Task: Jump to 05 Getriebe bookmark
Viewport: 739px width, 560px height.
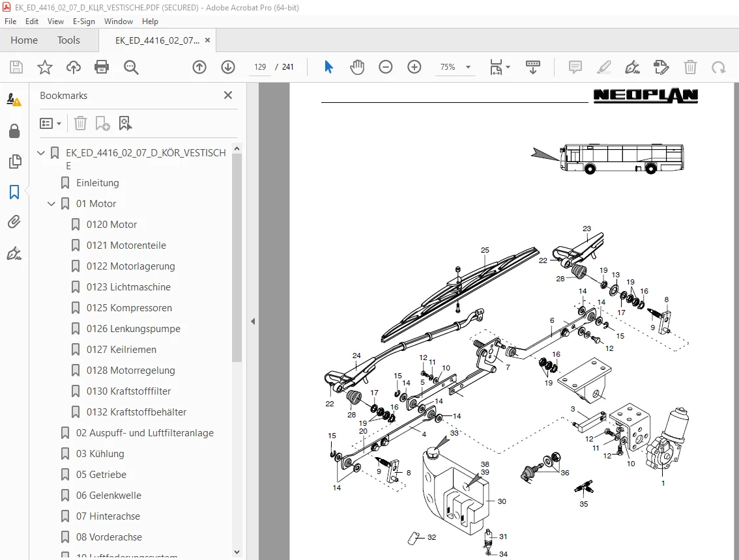Action: 101,474
